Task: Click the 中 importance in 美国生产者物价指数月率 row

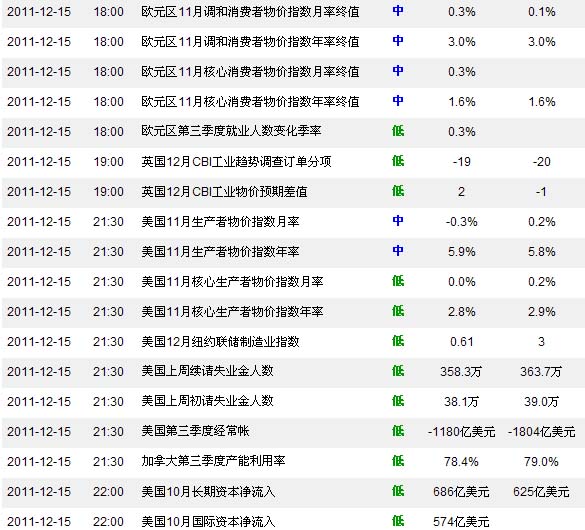Action: click(x=398, y=221)
